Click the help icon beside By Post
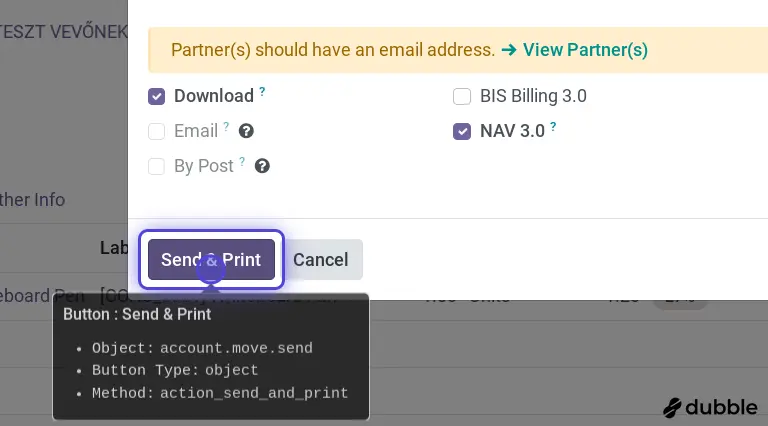This screenshot has width=768, height=426. point(262,166)
